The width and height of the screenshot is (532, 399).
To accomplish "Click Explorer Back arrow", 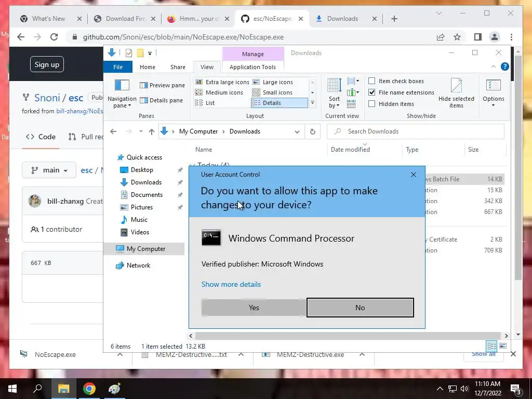I will point(113,131).
